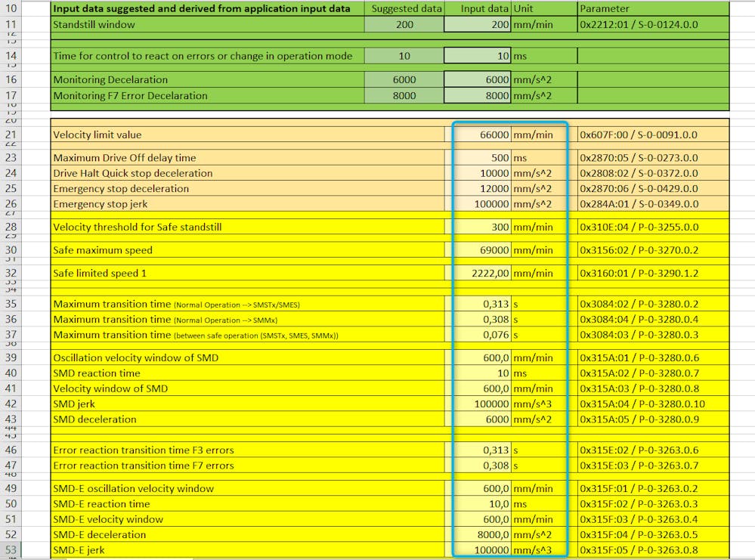Select suggested value 8000 for F7 Error Decelaration
755x560 pixels.
(x=404, y=95)
